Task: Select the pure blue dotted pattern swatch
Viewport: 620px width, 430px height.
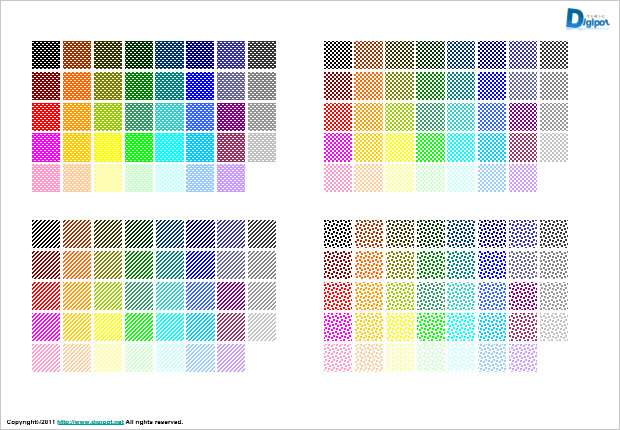Action: point(492,264)
